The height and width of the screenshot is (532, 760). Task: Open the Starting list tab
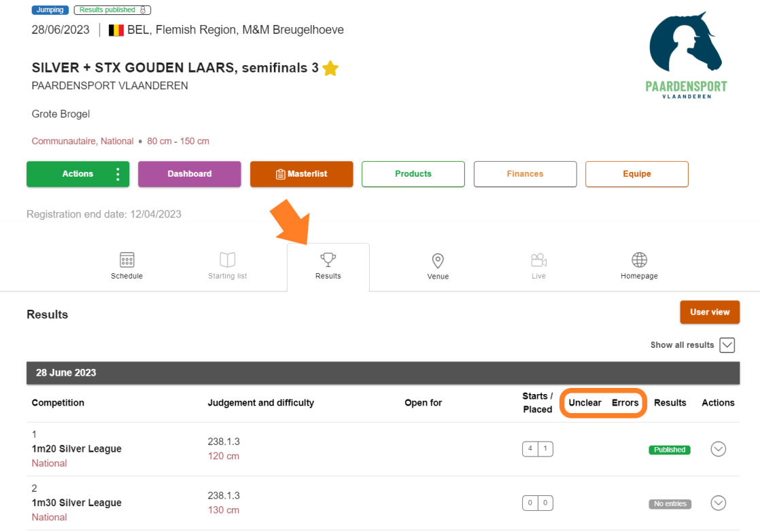click(227, 266)
